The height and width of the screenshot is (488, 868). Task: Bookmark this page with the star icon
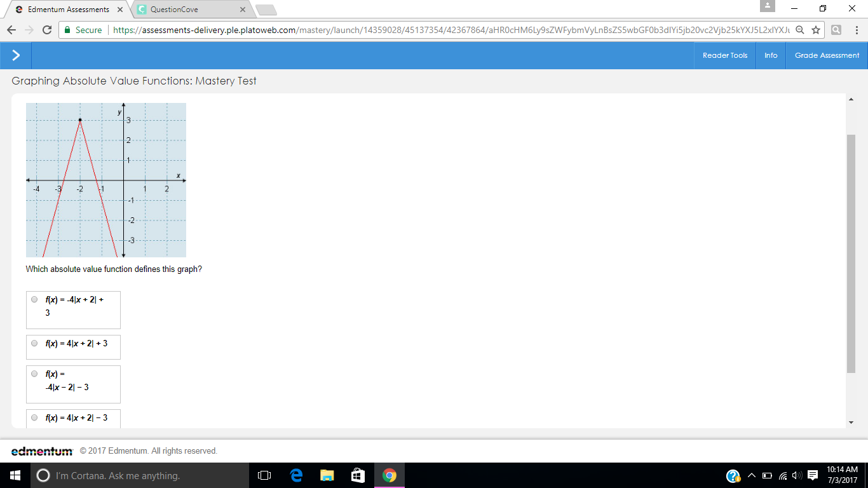(816, 30)
